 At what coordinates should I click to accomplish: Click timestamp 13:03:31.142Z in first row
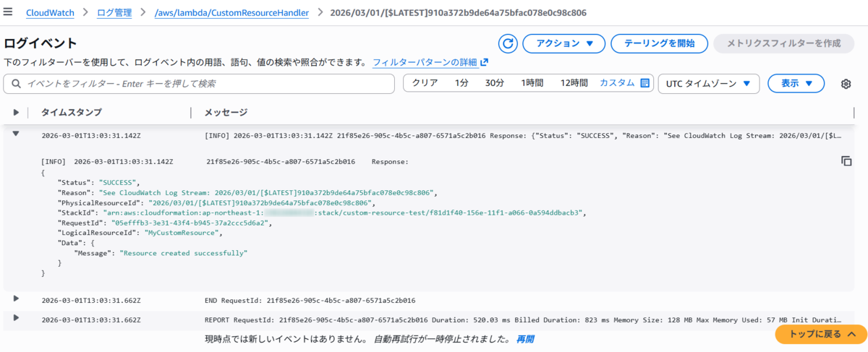tap(90, 135)
